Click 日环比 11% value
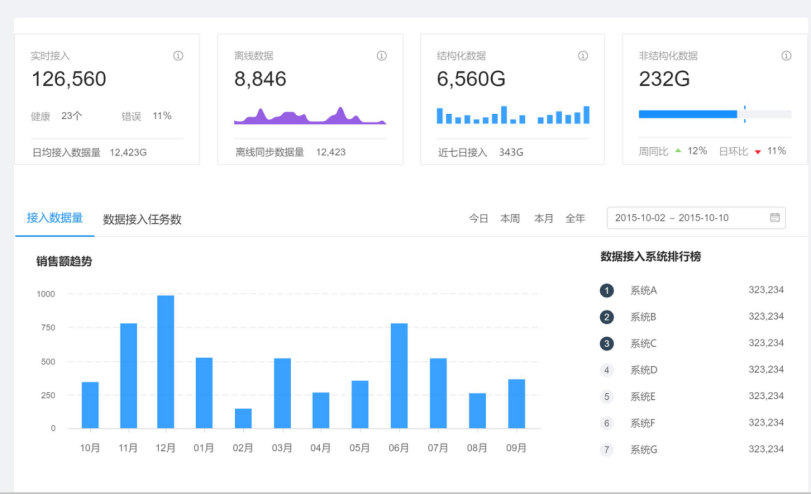The height and width of the screenshot is (494, 811). tap(776, 151)
